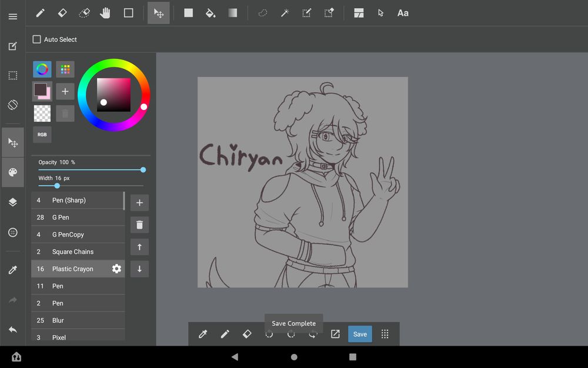Select the G Pen brush
This screenshot has height=368, width=588.
click(x=78, y=217)
